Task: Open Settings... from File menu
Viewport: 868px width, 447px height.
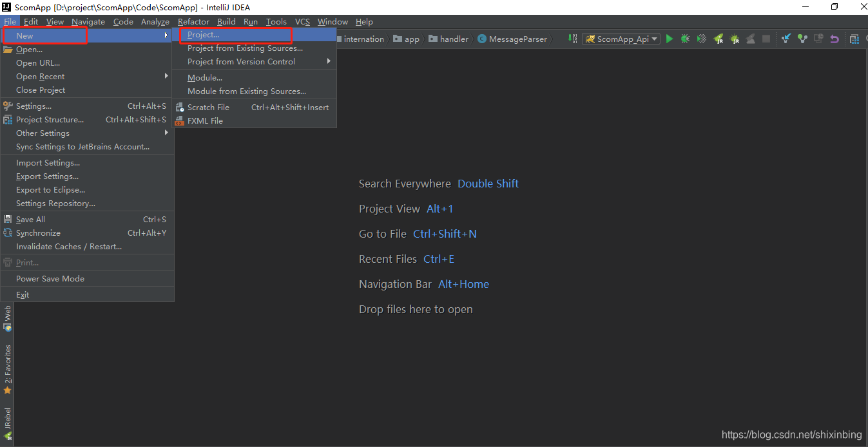Action: coord(87,106)
